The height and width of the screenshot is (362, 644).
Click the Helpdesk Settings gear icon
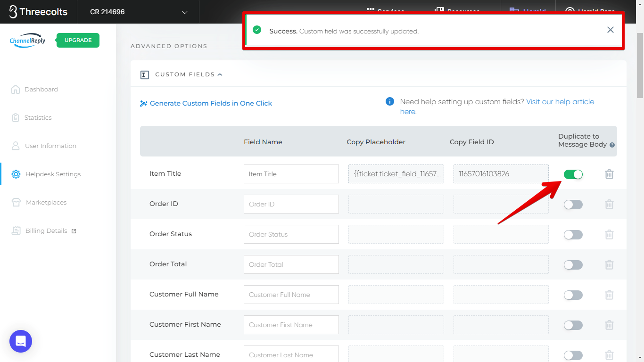(x=16, y=174)
